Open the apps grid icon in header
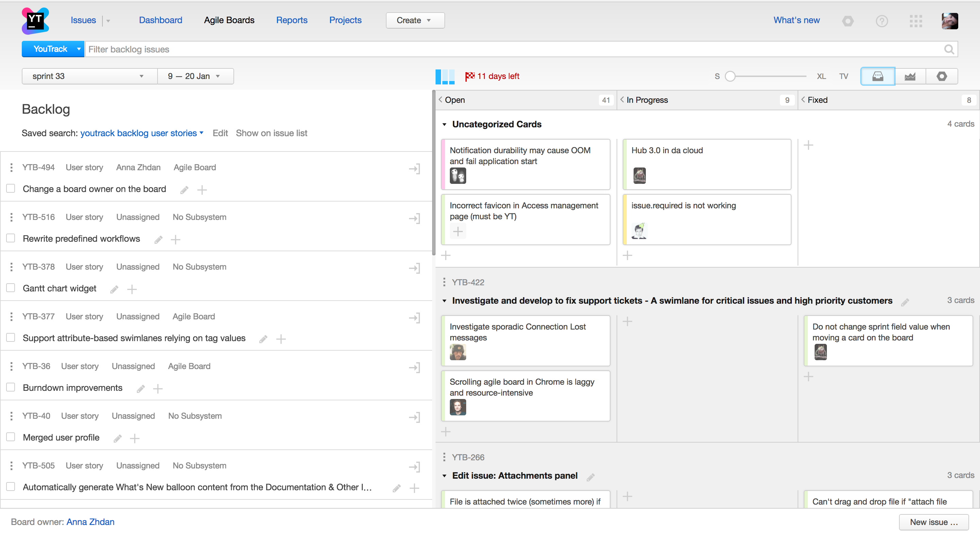 point(916,21)
